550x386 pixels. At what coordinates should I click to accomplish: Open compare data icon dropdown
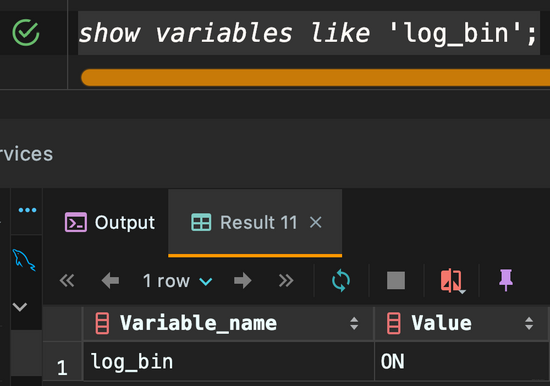452,281
